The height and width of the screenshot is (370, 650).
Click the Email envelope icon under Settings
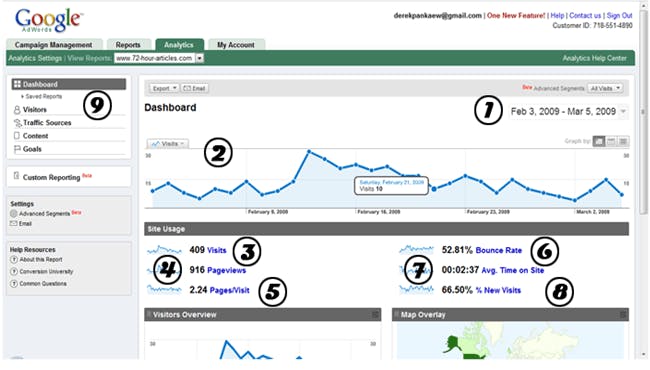point(14,224)
